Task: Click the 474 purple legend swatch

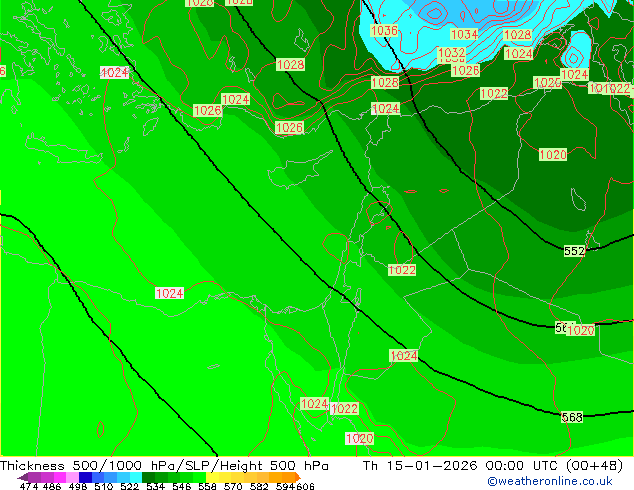Action: (34, 477)
